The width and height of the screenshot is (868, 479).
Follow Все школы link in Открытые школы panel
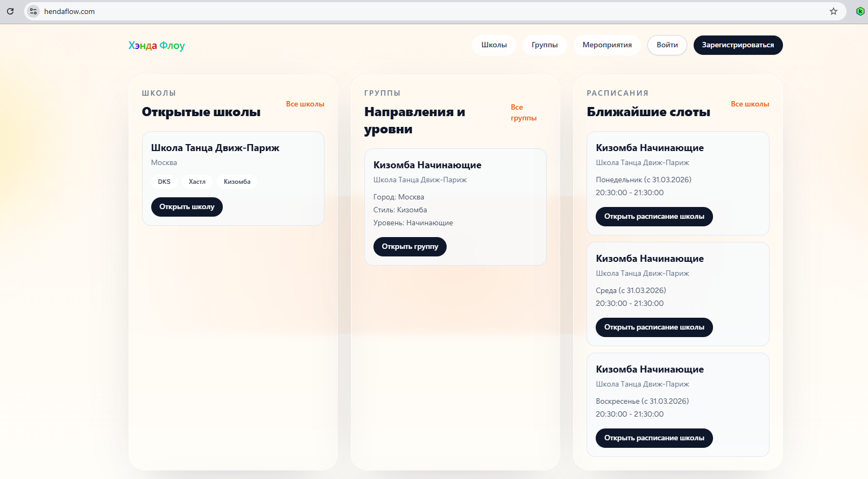click(305, 104)
